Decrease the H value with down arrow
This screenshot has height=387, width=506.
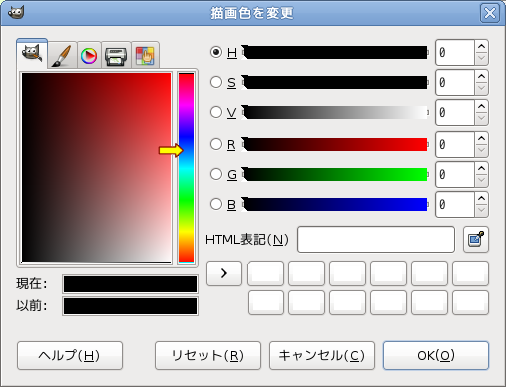[x=481, y=59]
